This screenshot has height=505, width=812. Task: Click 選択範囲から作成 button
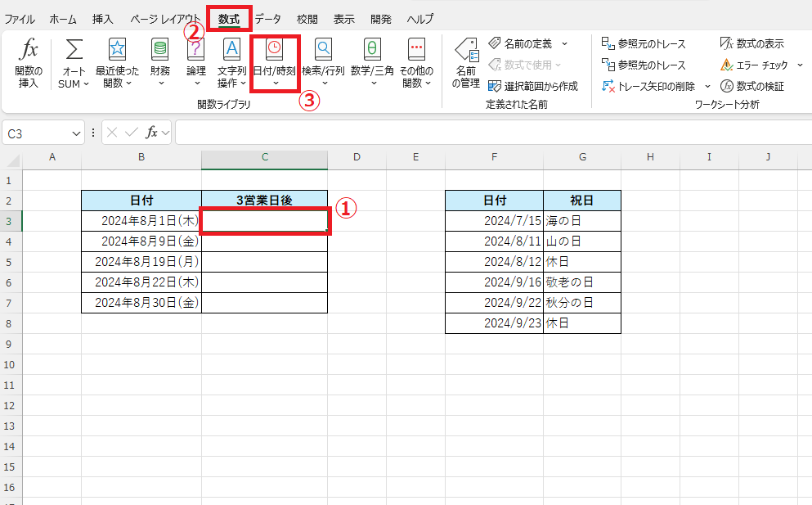(533, 86)
